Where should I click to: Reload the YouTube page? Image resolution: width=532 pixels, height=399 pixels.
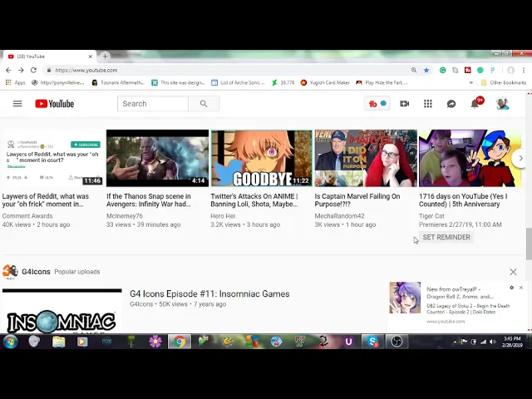pyautogui.click(x=33, y=70)
